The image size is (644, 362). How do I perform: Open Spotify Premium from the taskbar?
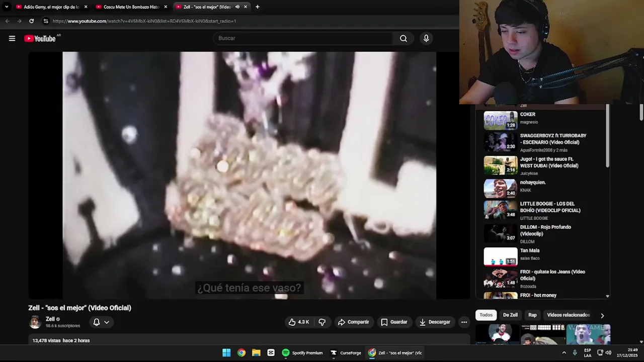pos(302,352)
